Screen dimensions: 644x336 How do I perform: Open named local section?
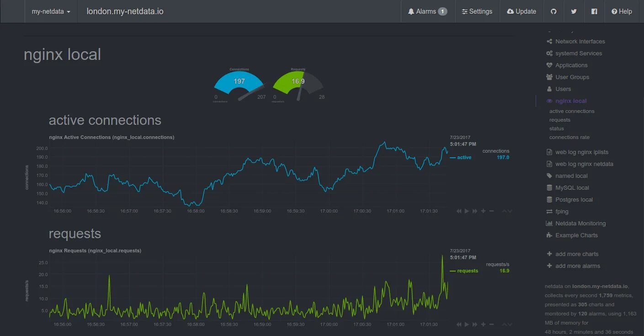click(x=567, y=176)
